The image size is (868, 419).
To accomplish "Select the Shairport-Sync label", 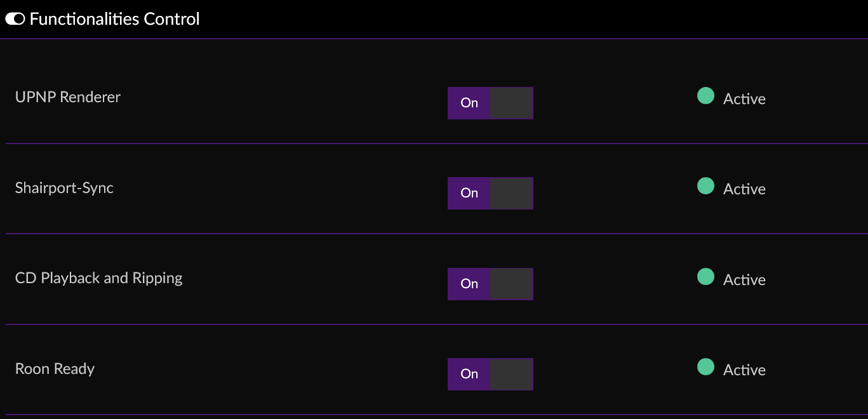I will tap(64, 188).
